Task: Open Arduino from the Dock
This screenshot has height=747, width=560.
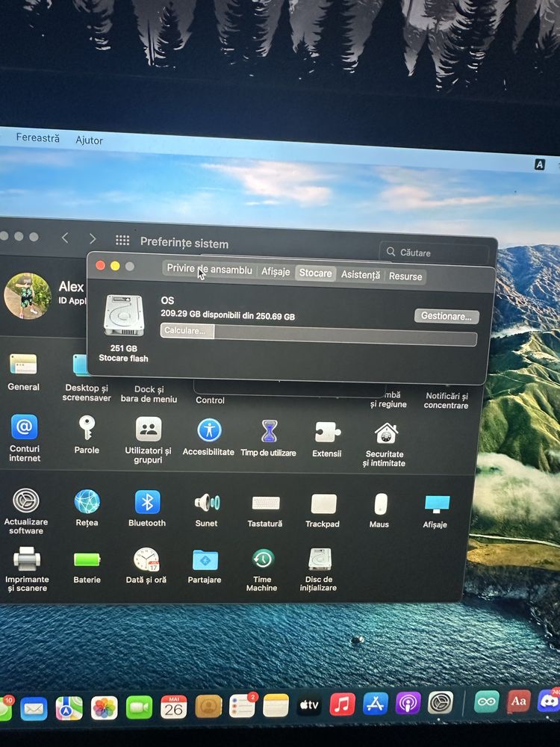Action: 487,701
